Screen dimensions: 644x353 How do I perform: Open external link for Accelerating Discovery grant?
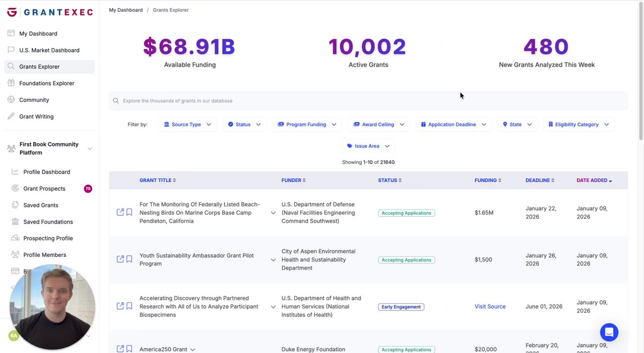point(120,306)
